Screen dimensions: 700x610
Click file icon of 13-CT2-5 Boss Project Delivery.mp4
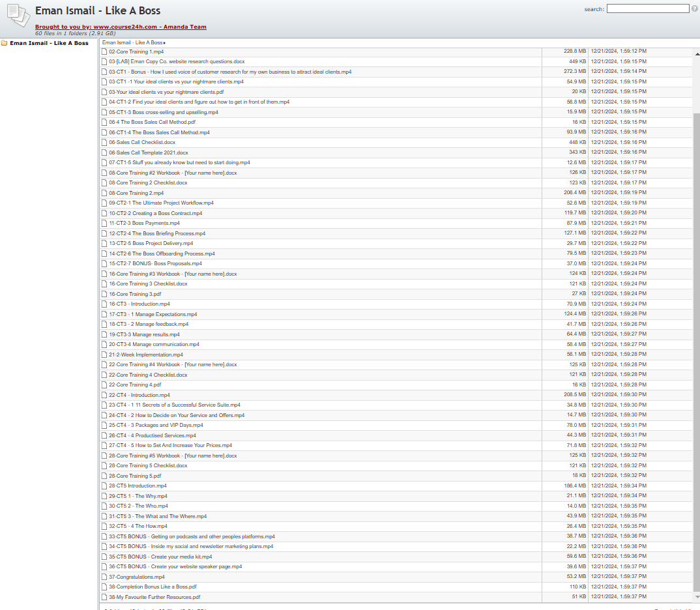click(104, 243)
